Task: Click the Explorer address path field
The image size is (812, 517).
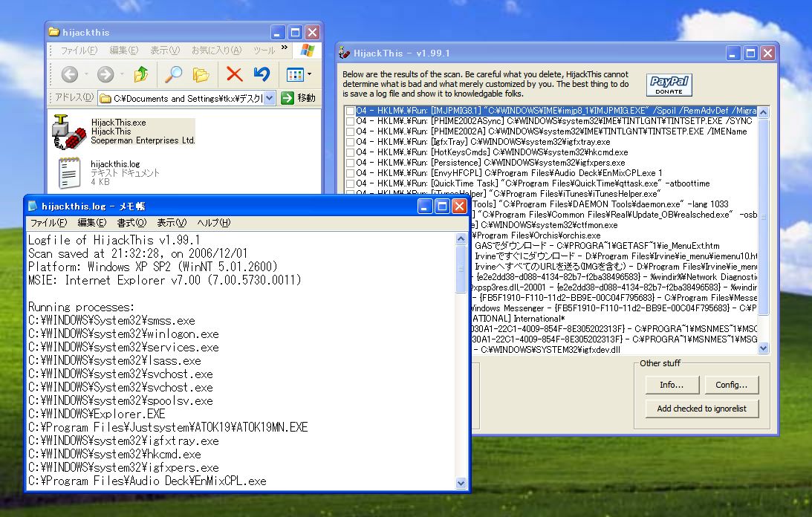Action: pos(181,99)
